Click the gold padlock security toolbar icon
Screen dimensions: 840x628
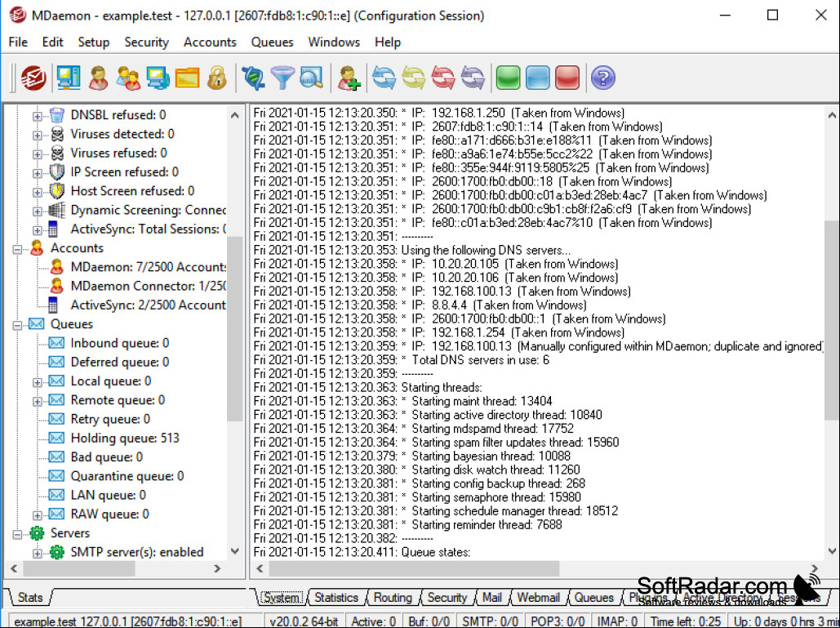tap(217, 78)
